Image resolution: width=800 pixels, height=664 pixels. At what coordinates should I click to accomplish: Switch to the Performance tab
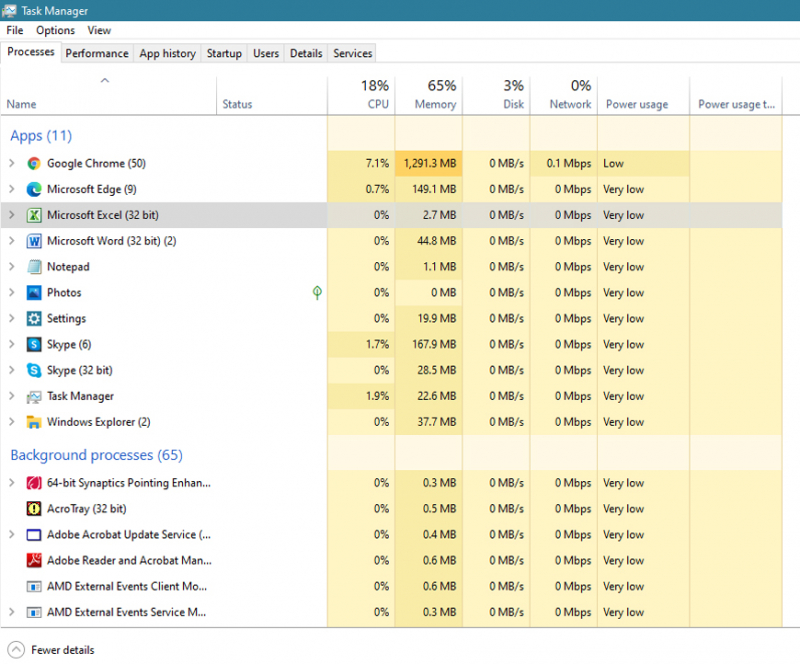click(x=97, y=54)
